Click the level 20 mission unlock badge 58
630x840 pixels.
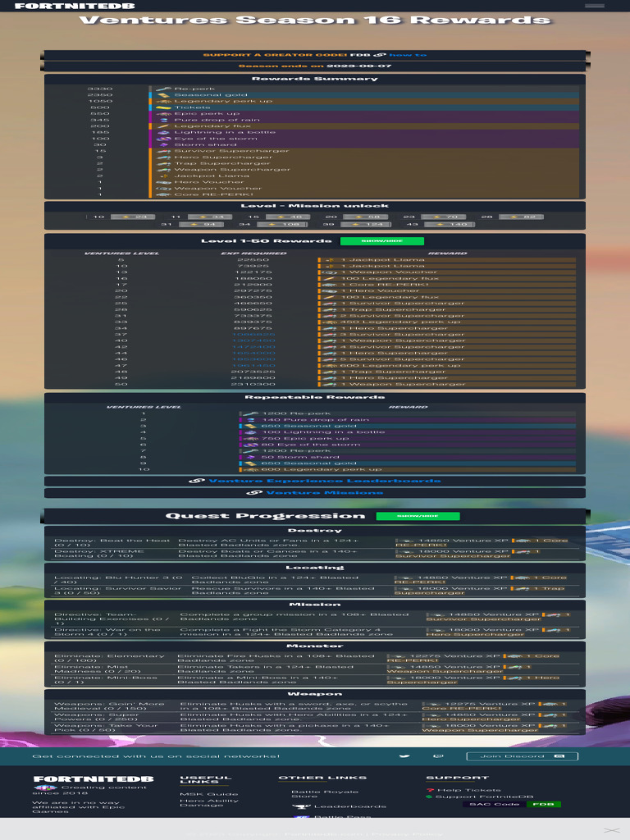tap(365, 217)
